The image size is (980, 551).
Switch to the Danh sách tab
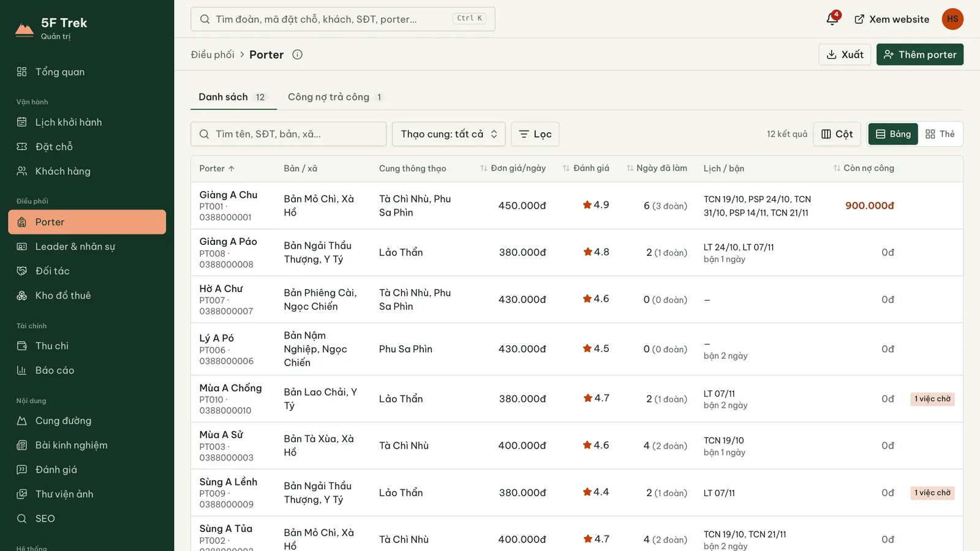[x=233, y=97]
